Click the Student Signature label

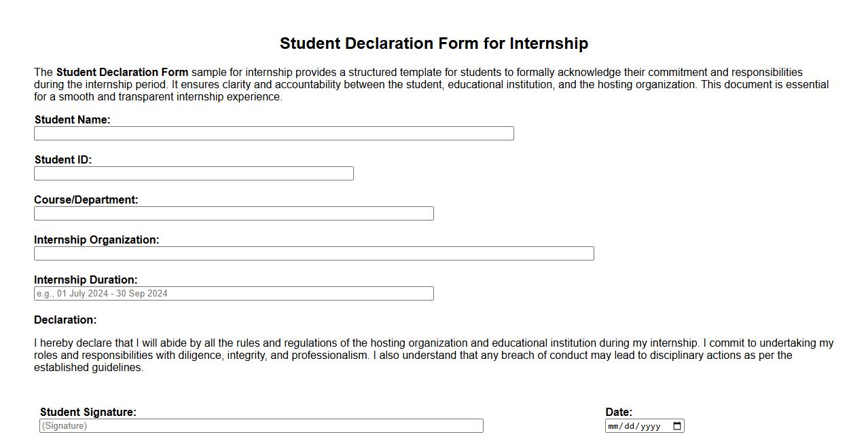tap(88, 412)
